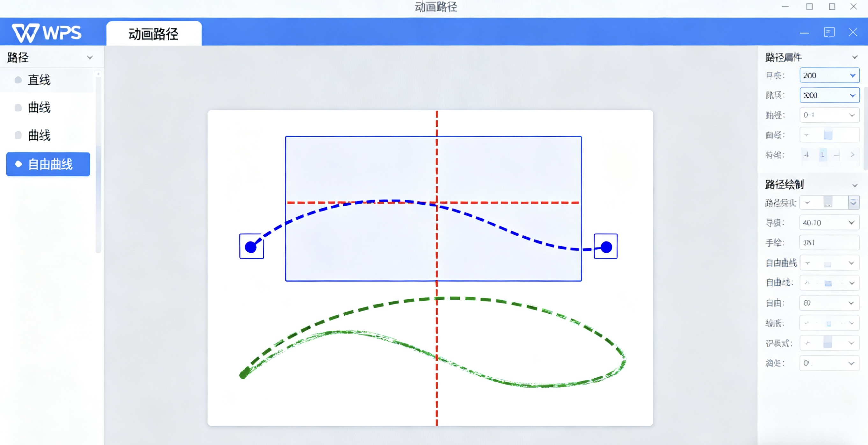Image resolution: width=868 pixels, height=445 pixels.
Task: Choose the highlighted 自由曲线 item
Action: pos(48,164)
